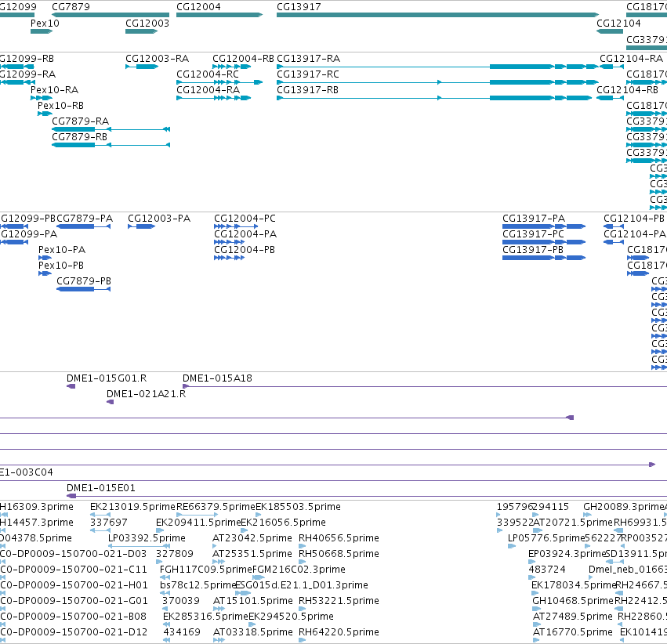Image resolution: width=667 pixels, height=644 pixels.
Task: Open protein CG13917-PB label
Action: (x=532, y=250)
